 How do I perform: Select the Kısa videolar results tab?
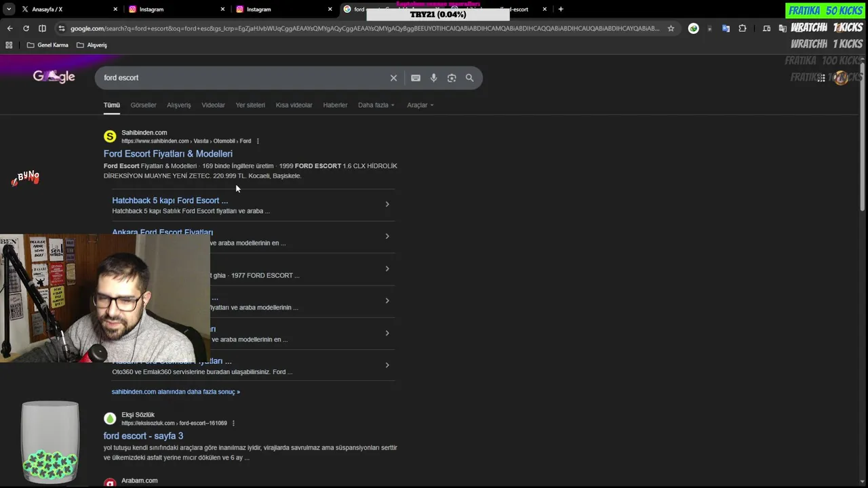pos(294,105)
